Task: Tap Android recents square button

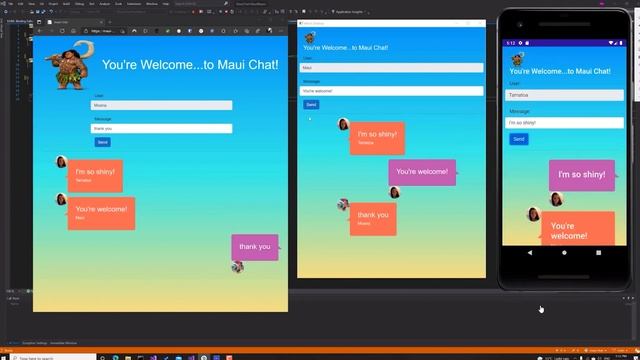Action: (598, 253)
